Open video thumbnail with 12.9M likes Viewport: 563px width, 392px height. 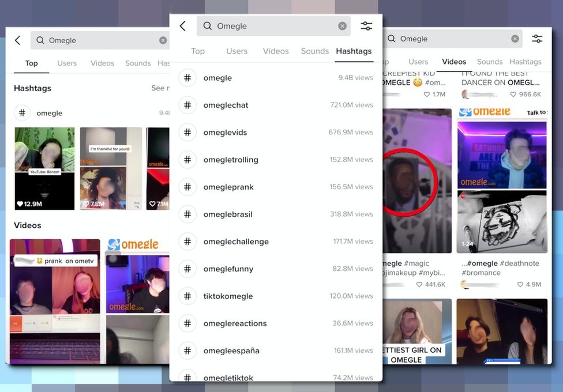click(x=44, y=168)
